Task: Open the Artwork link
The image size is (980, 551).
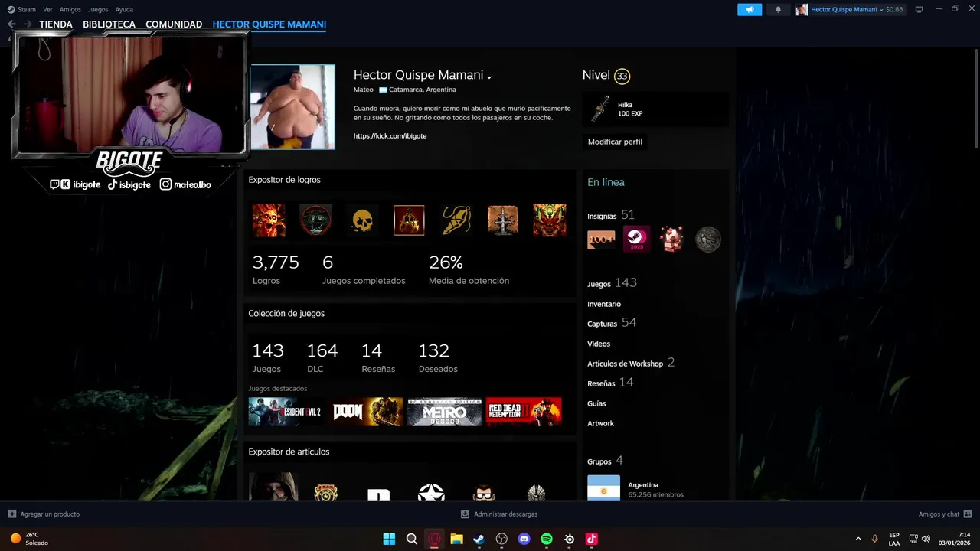Action: point(600,423)
